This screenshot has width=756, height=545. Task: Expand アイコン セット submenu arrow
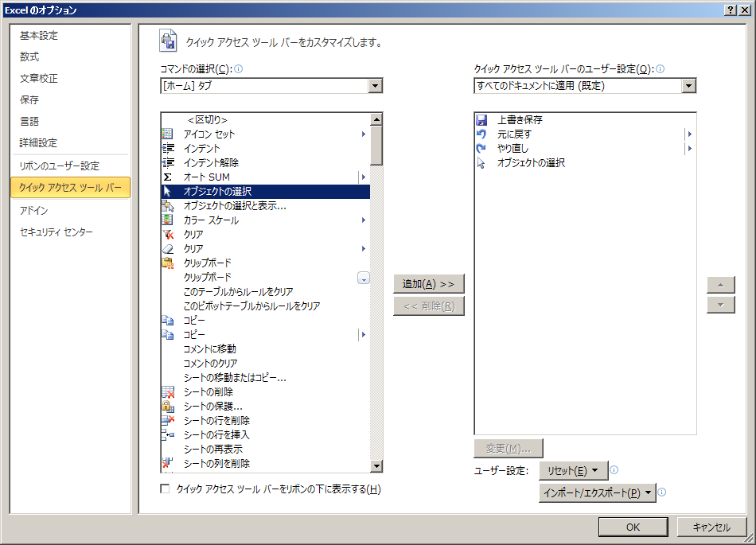[364, 134]
